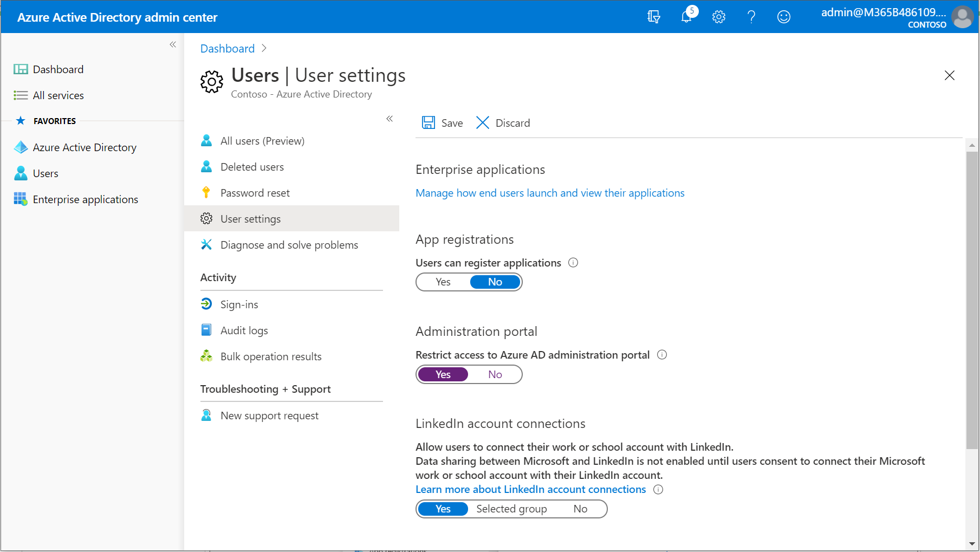Click the Sign-ins arrow icon
Viewport: 980px width, 552px height.
pos(206,304)
